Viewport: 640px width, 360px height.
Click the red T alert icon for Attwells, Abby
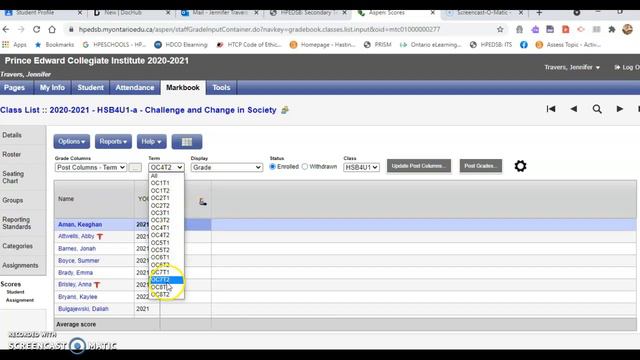pyautogui.click(x=100, y=236)
